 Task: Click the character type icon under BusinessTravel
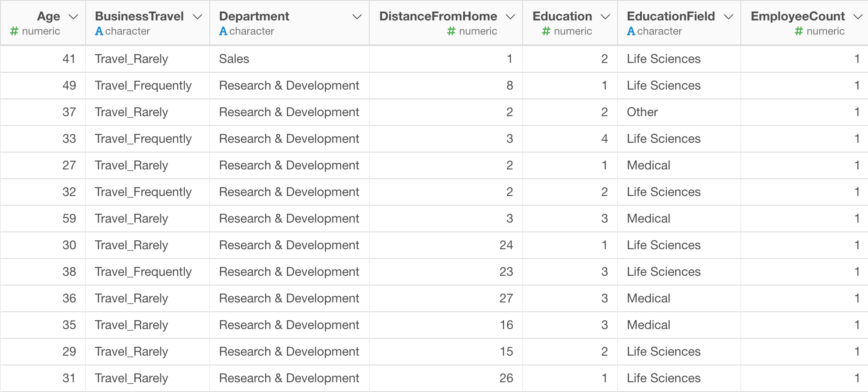(99, 31)
